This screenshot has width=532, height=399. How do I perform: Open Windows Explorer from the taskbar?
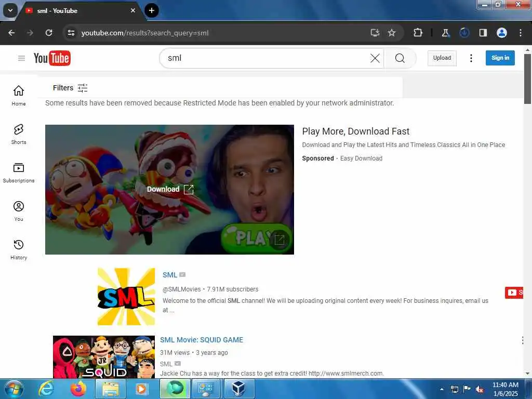pyautogui.click(x=110, y=389)
